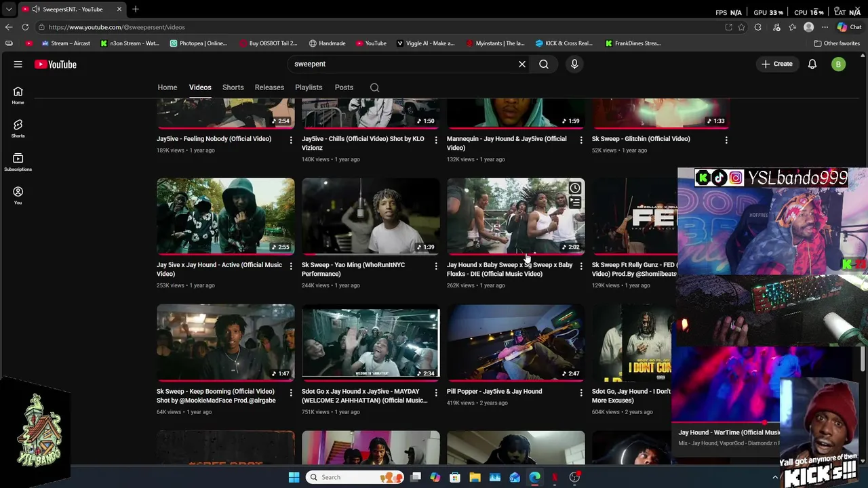
Task: Open the YouTube hamburger guide menu
Action: click(18, 64)
